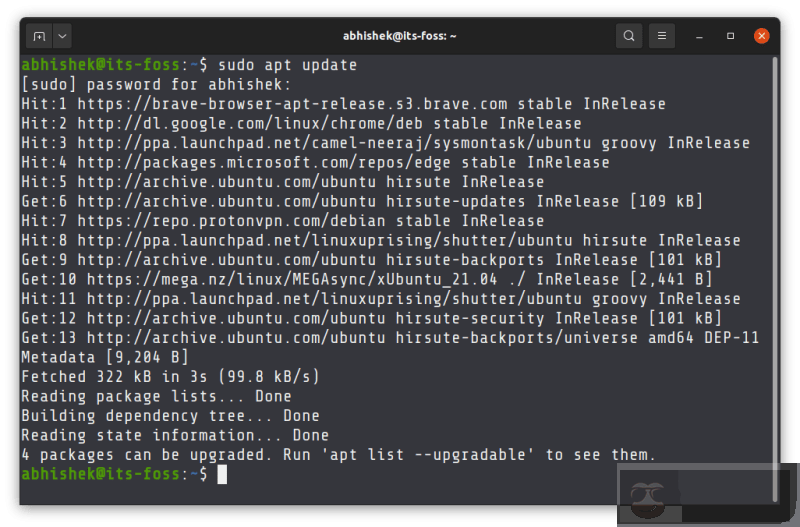Viewport: 800px width, 527px height.
Task: Click the '[sudo] password for abhishek:' line
Action: 156,85
